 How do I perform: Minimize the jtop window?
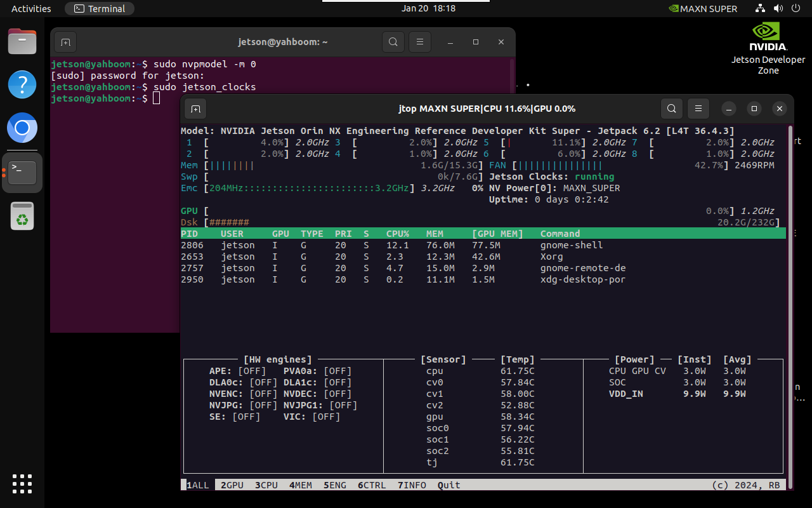pyautogui.click(x=730, y=109)
